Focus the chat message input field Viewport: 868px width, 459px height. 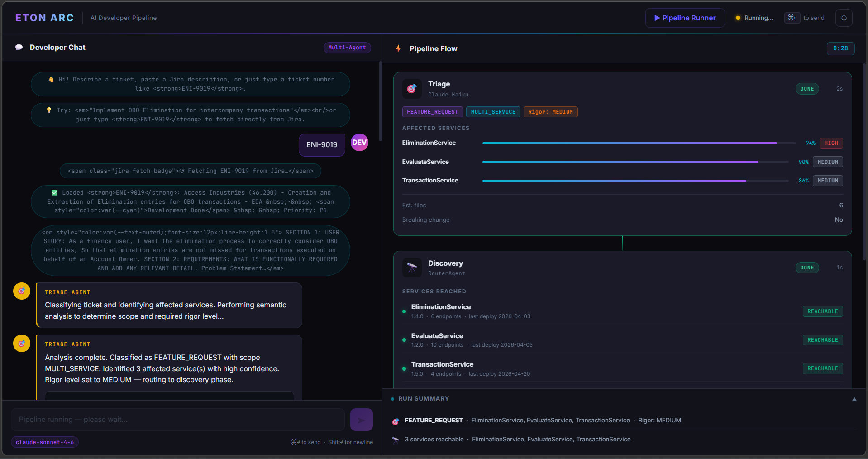(178, 420)
